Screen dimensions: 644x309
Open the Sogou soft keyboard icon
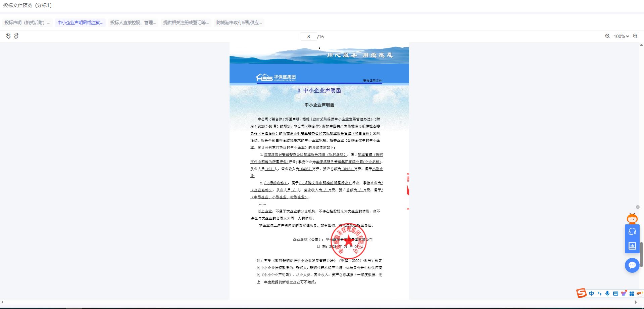(615, 294)
